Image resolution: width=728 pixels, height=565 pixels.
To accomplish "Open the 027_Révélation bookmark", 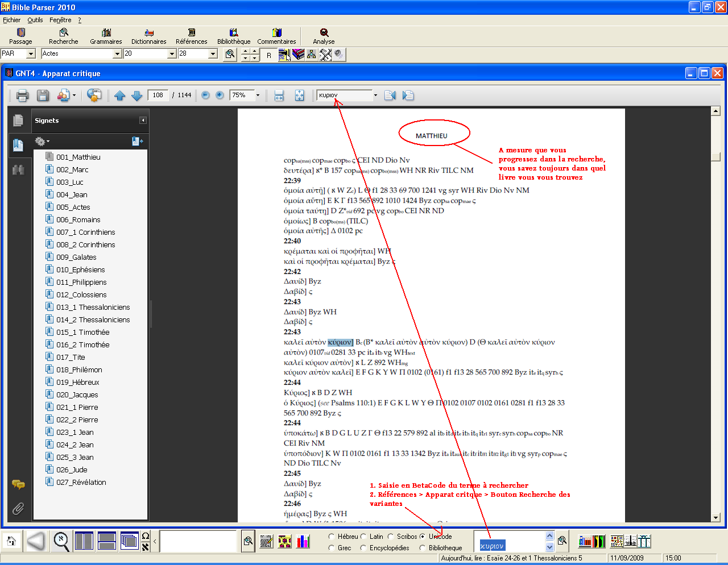I will (x=81, y=482).
